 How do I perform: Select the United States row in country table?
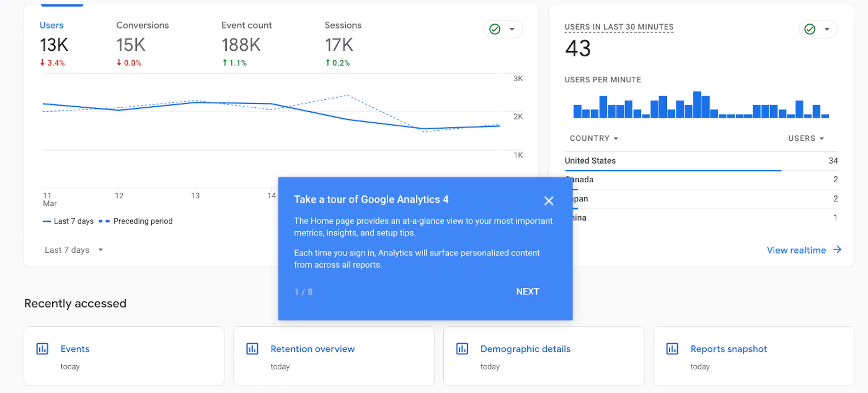[x=701, y=161]
